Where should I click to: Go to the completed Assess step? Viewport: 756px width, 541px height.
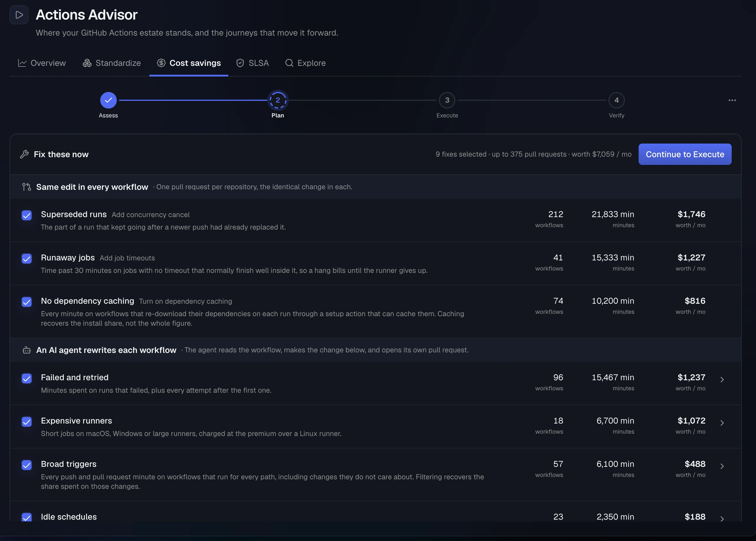pos(109,100)
